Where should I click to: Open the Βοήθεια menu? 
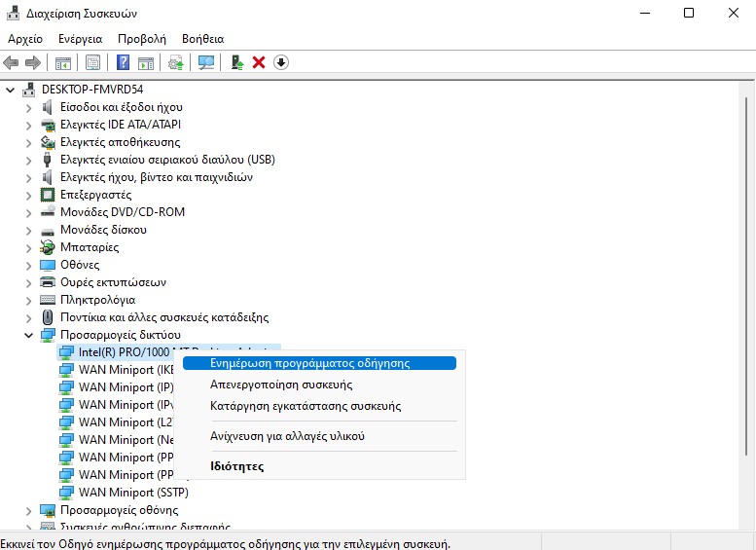pos(203,39)
